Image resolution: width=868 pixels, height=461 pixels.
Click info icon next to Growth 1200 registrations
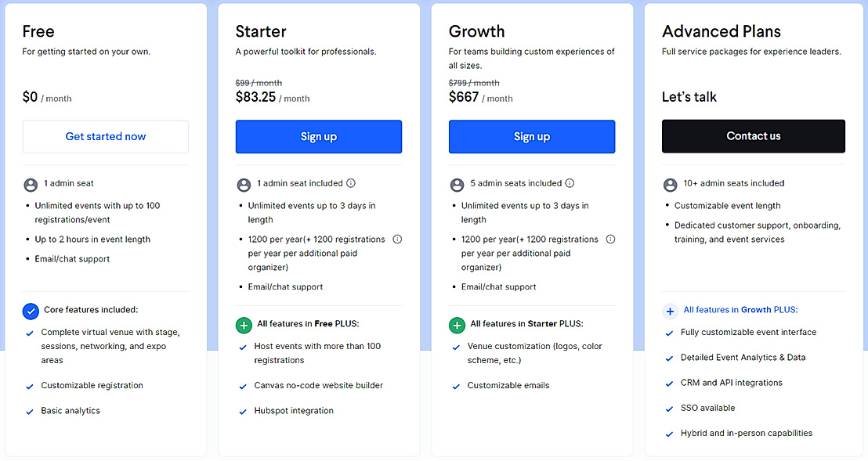pyautogui.click(x=610, y=240)
